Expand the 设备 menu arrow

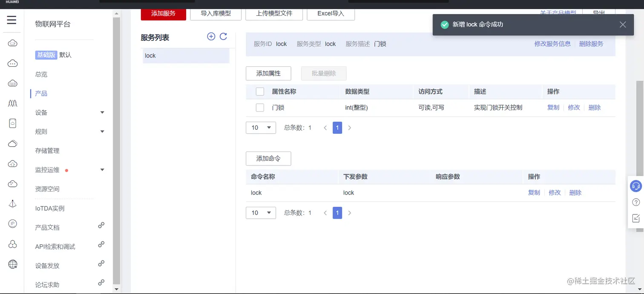click(x=102, y=113)
